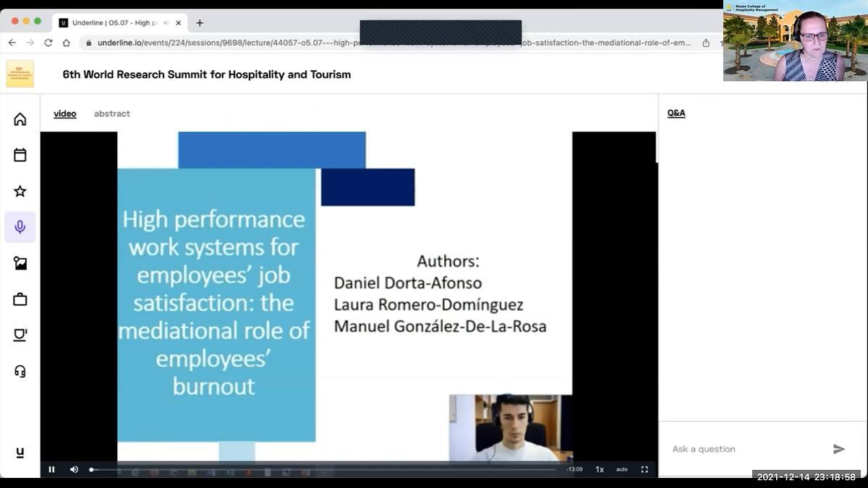Image resolution: width=868 pixels, height=488 pixels.
Task: Focus the Ask a question field
Action: (x=745, y=449)
